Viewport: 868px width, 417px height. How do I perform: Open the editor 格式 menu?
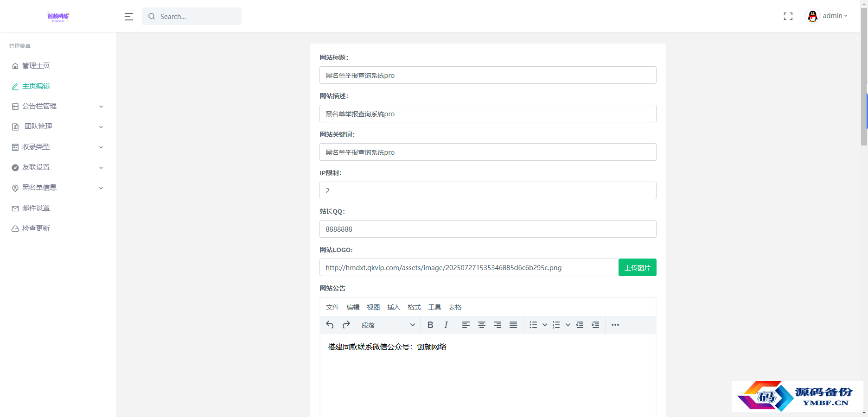(414, 307)
